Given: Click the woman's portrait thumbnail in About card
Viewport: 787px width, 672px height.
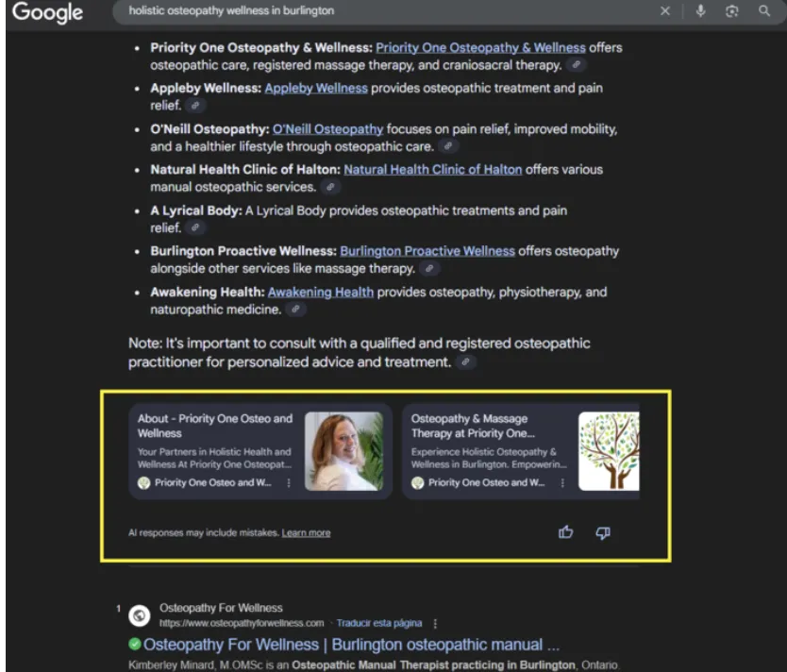Looking at the screenshot, I should 343,451.
